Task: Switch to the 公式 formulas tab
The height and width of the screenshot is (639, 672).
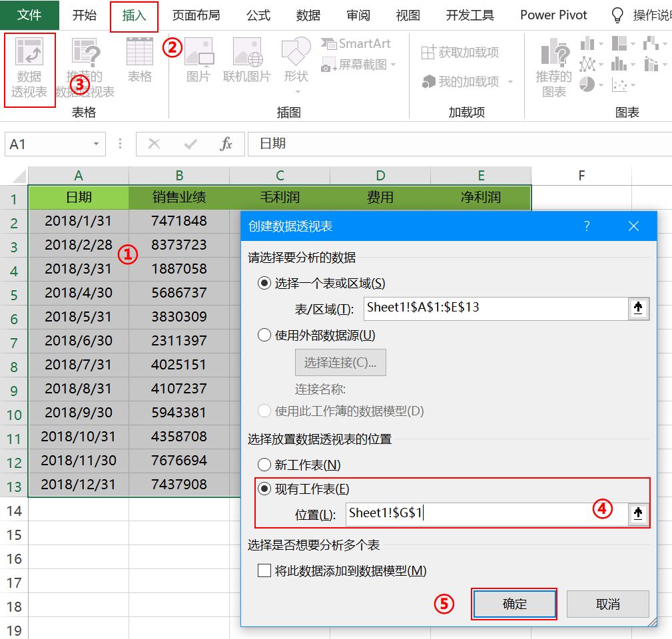Action: (x=258, y=15)
